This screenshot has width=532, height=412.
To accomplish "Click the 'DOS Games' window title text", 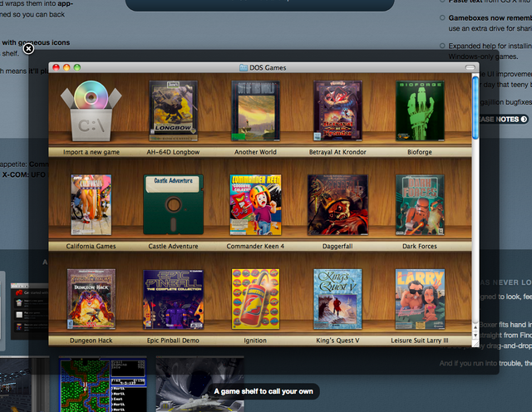I will (x=268, y=68).
